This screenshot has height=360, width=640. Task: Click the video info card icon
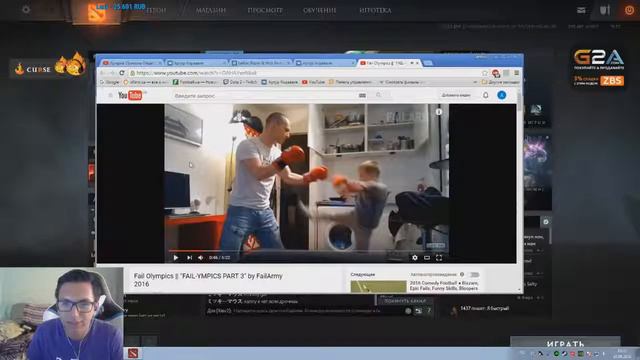coord(439,111)
